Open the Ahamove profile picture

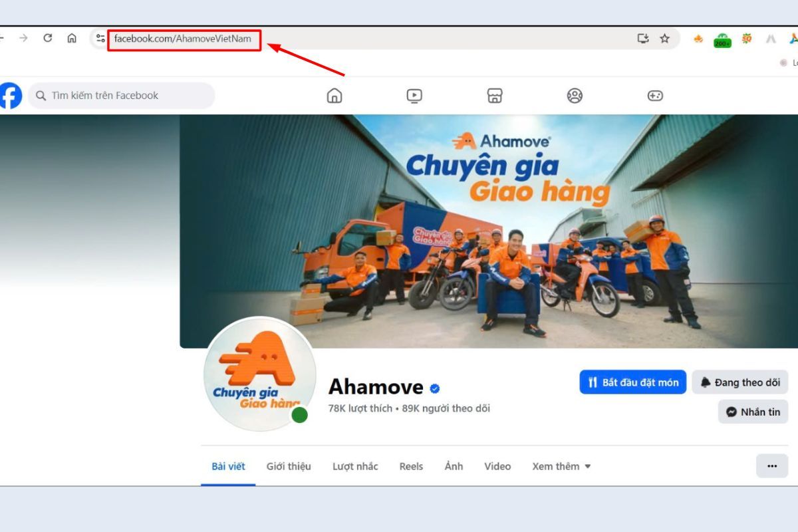(259, 374)
